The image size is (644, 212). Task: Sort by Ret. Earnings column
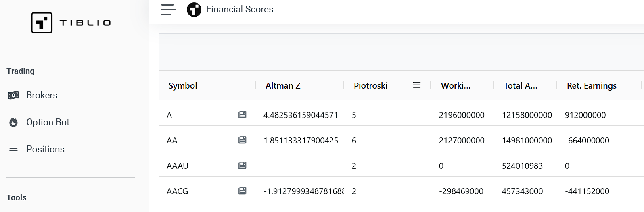click(x=592, y=86)
